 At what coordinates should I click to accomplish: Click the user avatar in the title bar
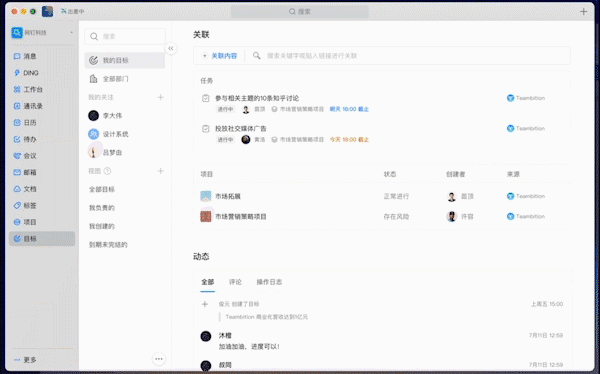point(47,11)
